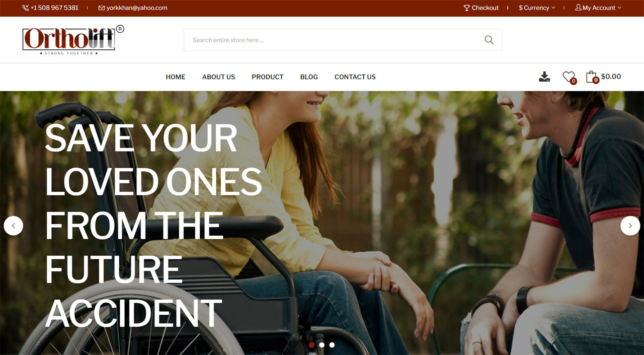Screen dimensions: 644x355
Task: Open the CONTACT US page link
Action: pos(355,77)
